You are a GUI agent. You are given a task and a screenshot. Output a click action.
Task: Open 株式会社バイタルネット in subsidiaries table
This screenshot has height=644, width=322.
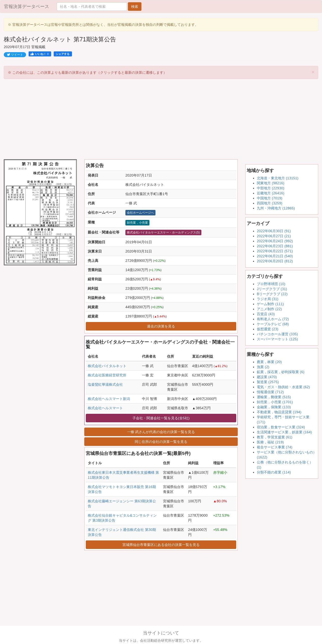coord(107,366)
